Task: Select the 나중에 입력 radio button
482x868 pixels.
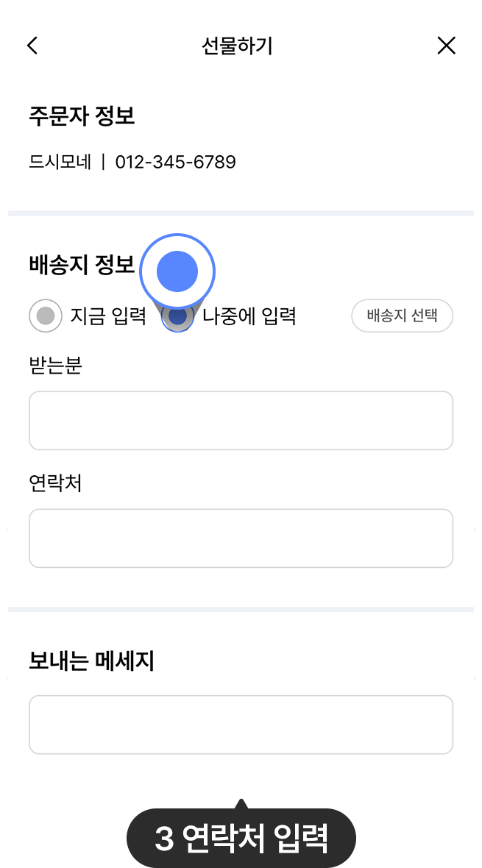Action: pos(177,317)
